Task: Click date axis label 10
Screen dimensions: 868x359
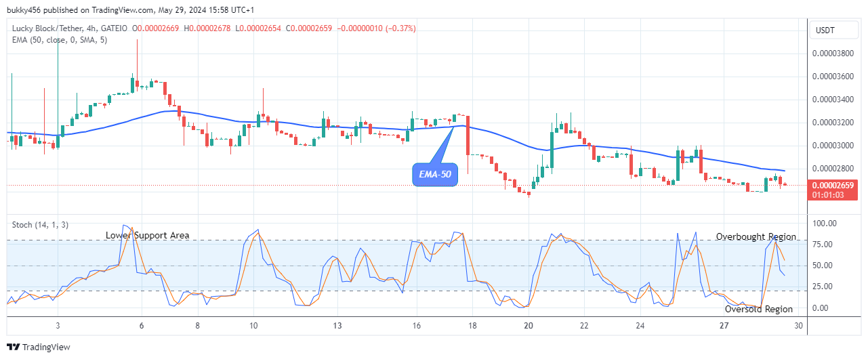Action: 253,326
